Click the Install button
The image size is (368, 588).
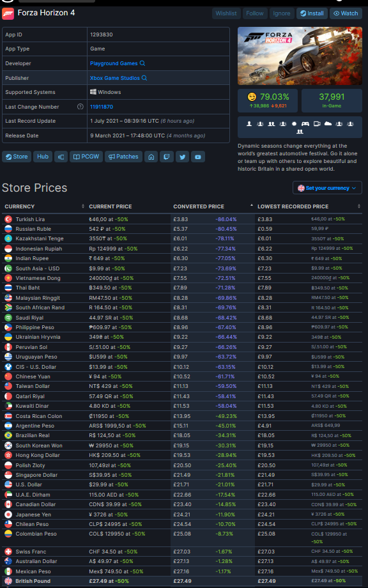(x=312, y=13)
